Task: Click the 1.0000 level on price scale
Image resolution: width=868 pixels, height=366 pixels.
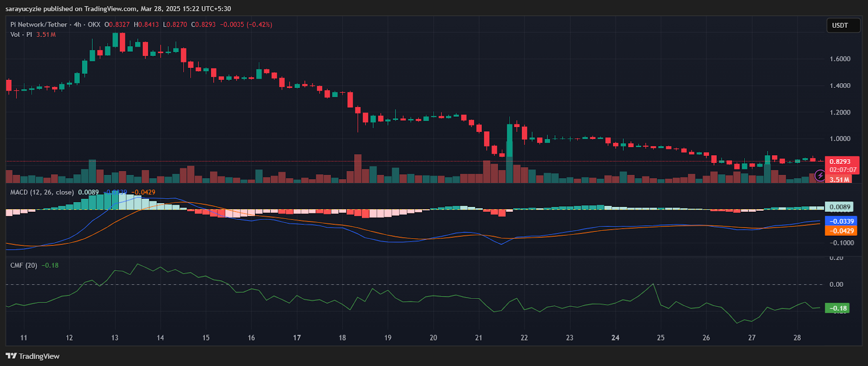Action: click(x=840, y=139)
